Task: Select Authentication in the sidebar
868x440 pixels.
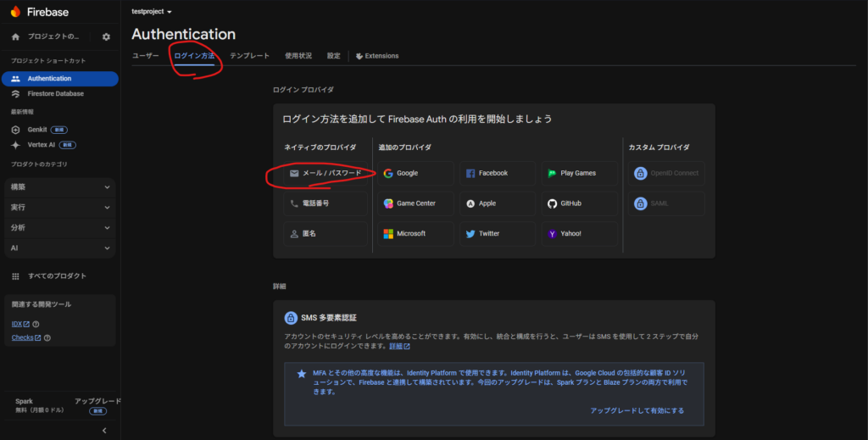Action: tap(60, 79)
